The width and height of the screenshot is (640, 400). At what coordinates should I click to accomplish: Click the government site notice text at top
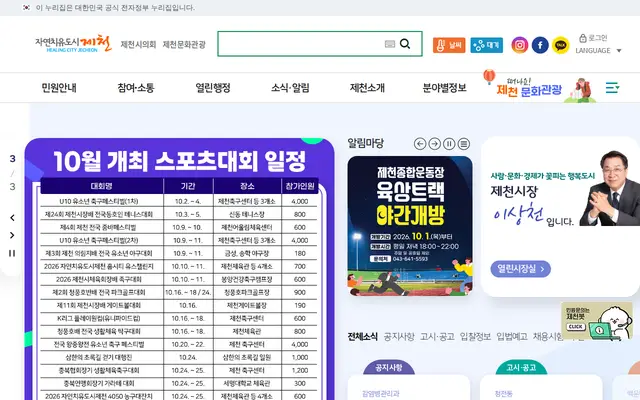point(115,7)
